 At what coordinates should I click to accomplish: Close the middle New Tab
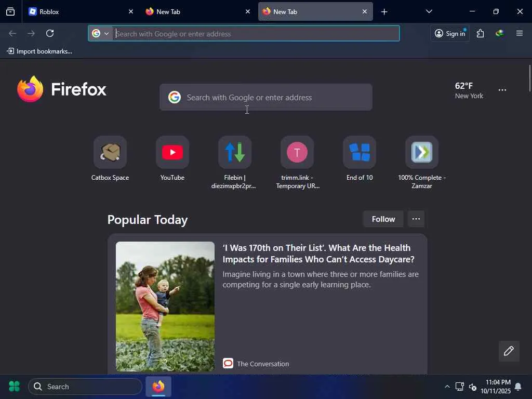pyautogui.click(x=248, y=11)
